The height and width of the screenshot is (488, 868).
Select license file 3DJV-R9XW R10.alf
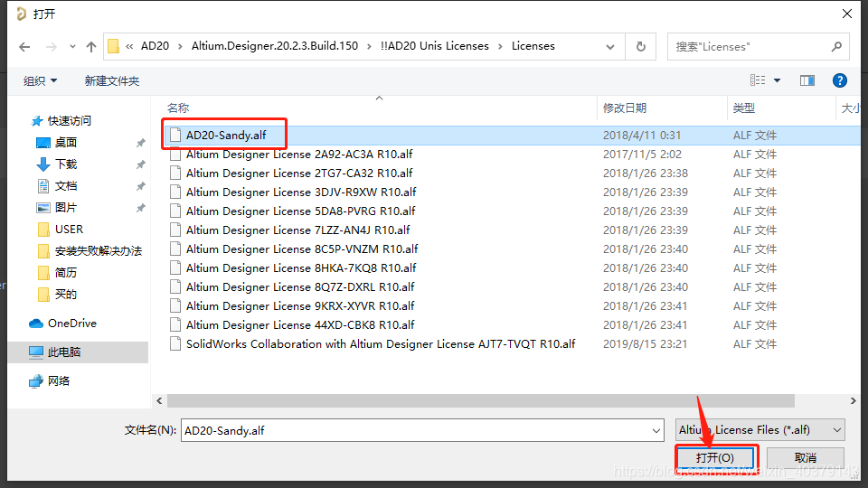pyautogui.click(x=301, y=192)
